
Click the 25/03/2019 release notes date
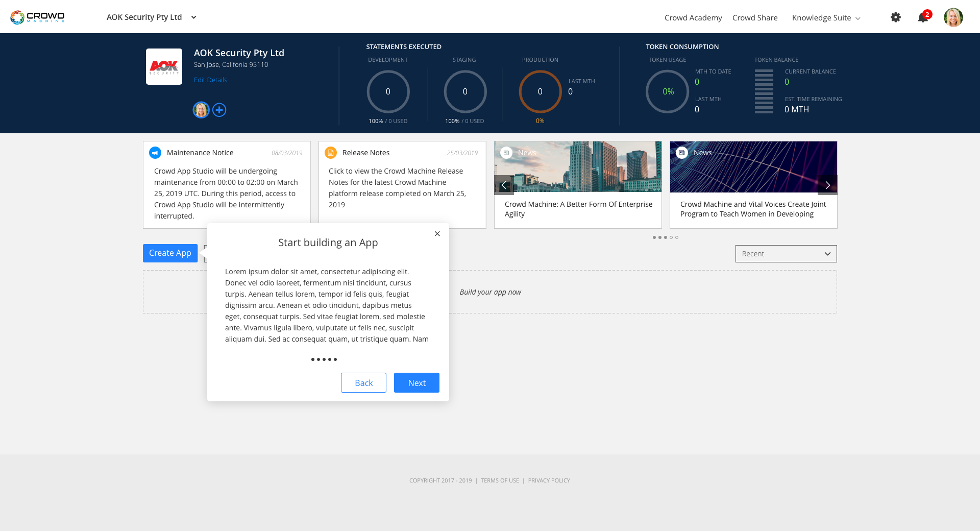462,153
